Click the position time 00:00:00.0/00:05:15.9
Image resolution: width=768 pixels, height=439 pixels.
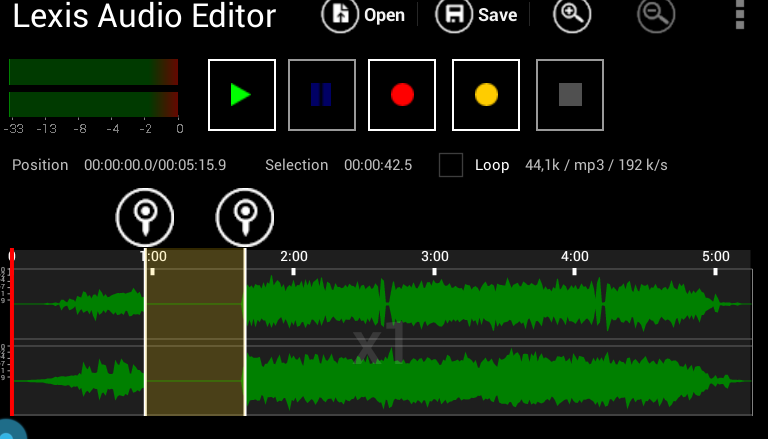point(155,165)
